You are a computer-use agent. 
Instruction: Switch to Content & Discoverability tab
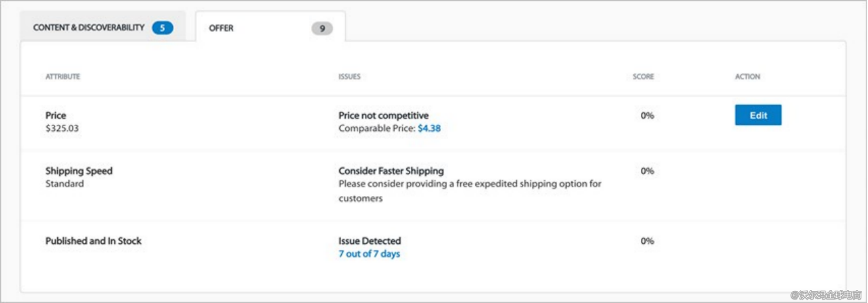click(89, 28)
